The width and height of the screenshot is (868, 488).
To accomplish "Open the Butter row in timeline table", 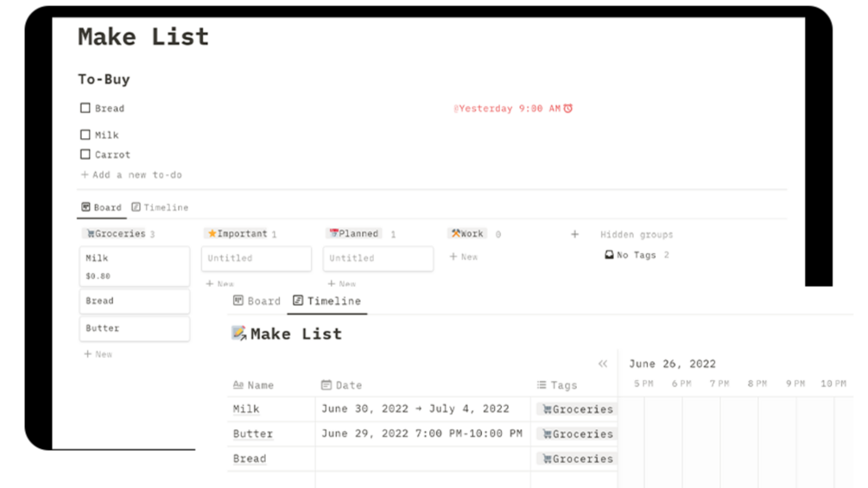I will pos(253,434).
